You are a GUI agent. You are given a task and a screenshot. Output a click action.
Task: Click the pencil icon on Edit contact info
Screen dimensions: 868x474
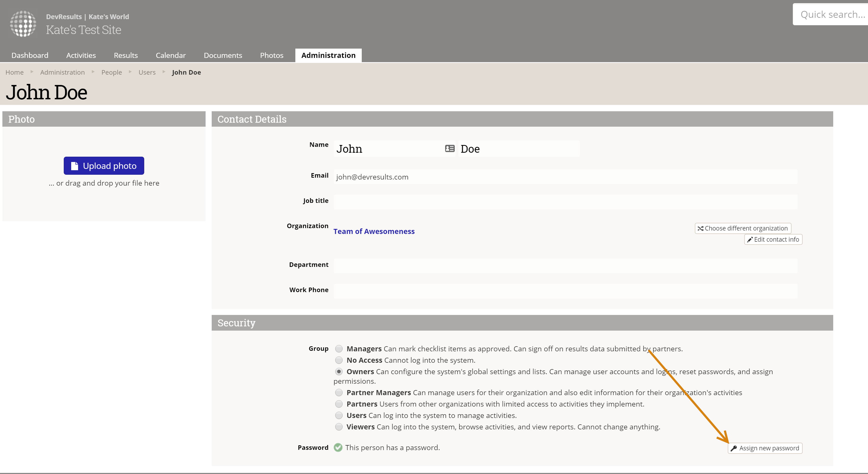pyautogui.click(x=750, y=240)
